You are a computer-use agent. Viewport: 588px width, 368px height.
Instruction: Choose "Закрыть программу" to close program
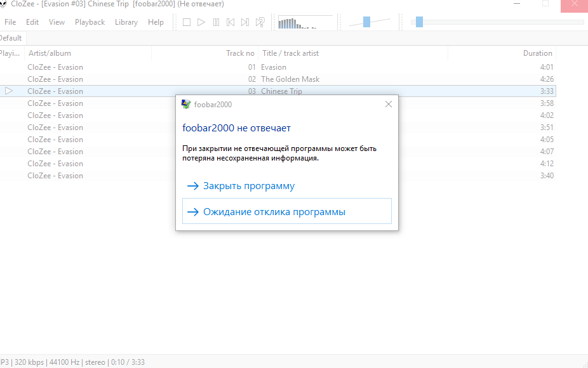[248, 186]
